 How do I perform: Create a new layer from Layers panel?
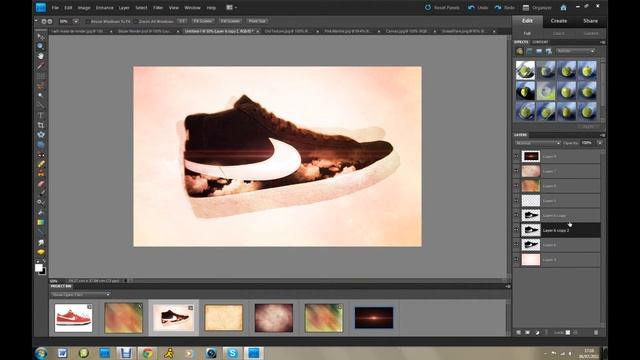(518, 333)
